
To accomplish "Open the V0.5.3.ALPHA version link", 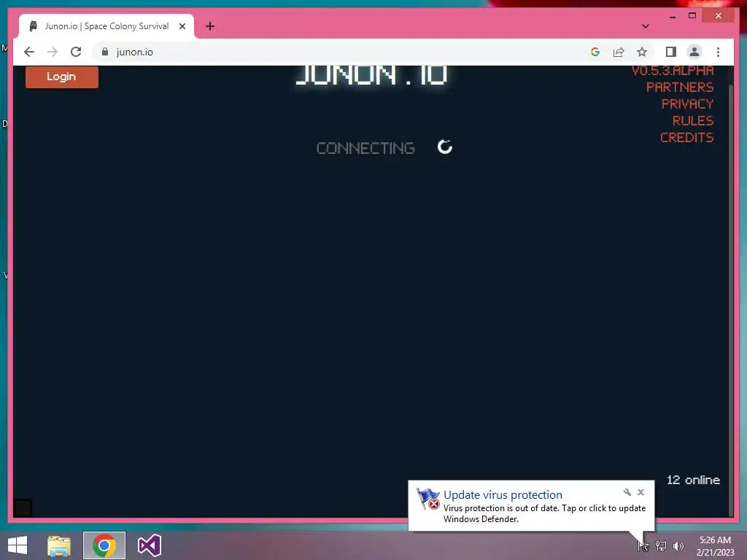I will (672, 71).
